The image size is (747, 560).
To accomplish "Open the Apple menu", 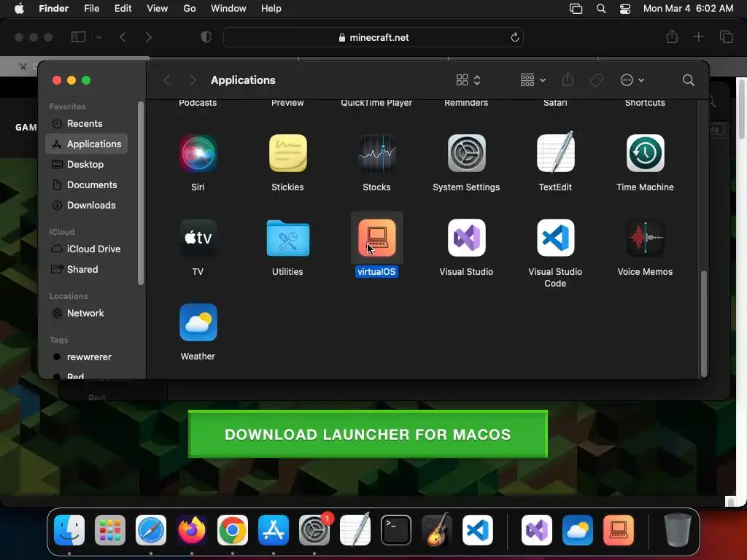I will [19, 9].
